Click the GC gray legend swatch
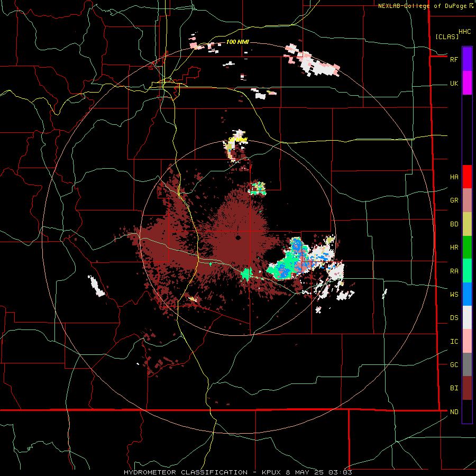 (x=467, y=364)
